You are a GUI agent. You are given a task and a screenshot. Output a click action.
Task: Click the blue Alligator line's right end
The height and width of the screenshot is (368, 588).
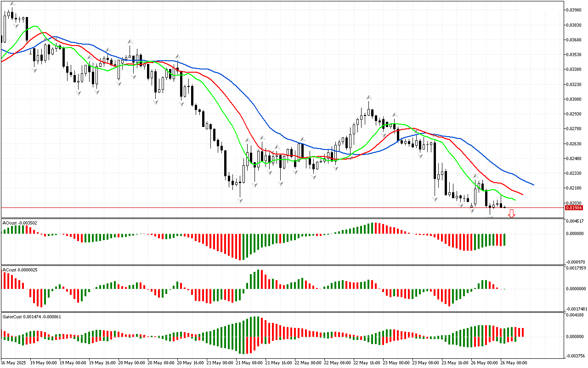tap(533, 184)
